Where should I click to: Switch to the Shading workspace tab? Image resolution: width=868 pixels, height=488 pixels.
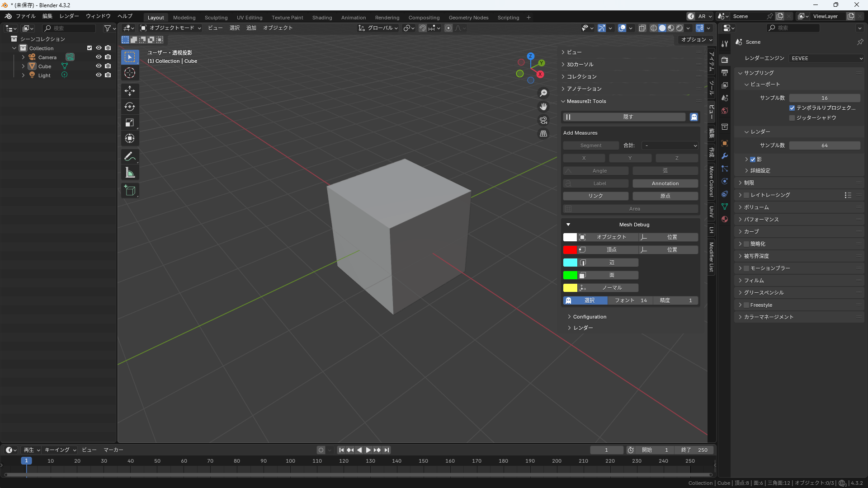[x=322, y=17]
